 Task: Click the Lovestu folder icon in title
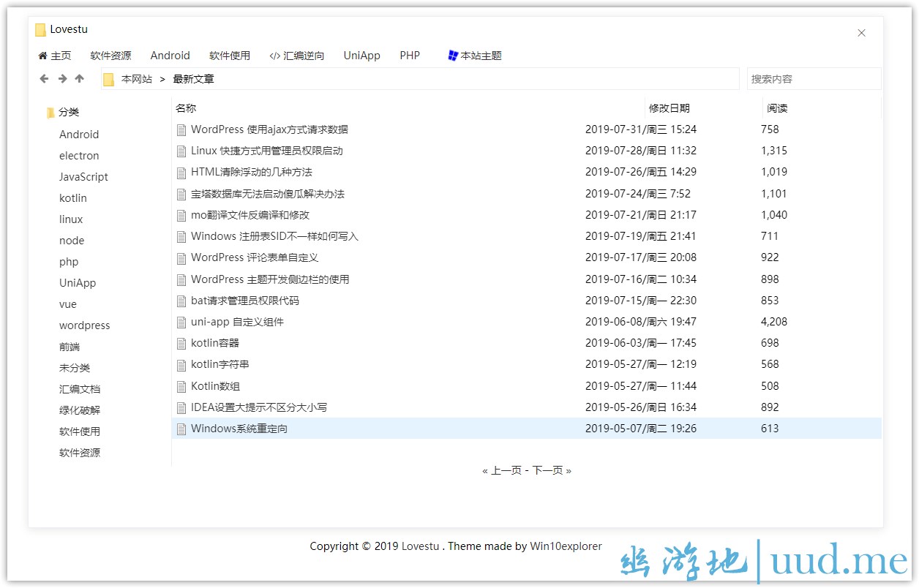click(x=41, y=30)
